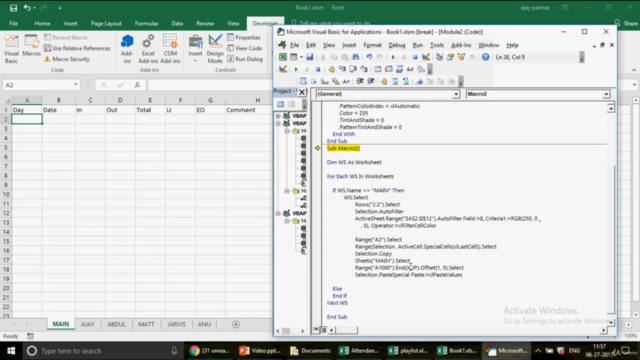Click Record Macro button in ribbon
This screenshot has height=360, width=640.
pos(66,38)
